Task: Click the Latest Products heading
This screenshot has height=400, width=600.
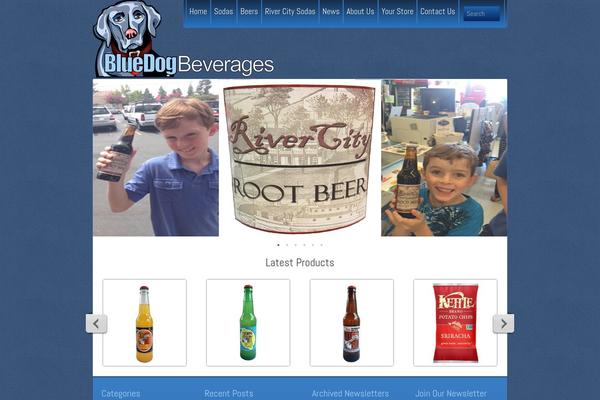Action: 300,263
